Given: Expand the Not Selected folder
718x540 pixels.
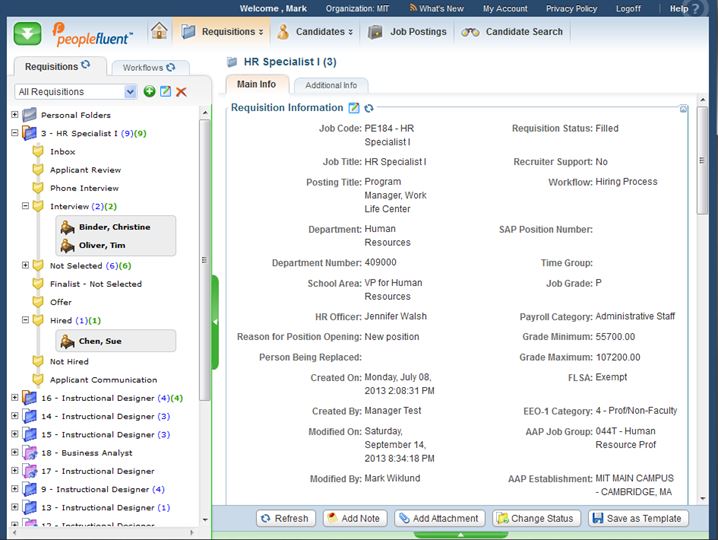Looking at the screenshot, I should pyautogui.click(x=26, y=265).
